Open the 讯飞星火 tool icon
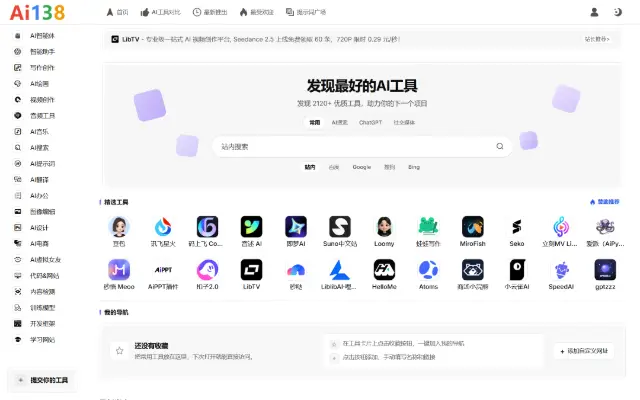This screenshot has width=640, height=400. click(163, 227)
